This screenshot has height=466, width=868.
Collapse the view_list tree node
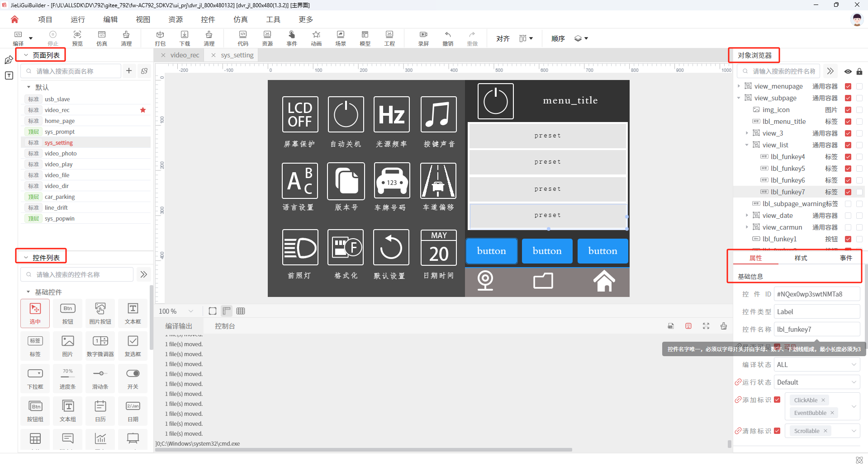pyautogui.click(x=747, y=145)
